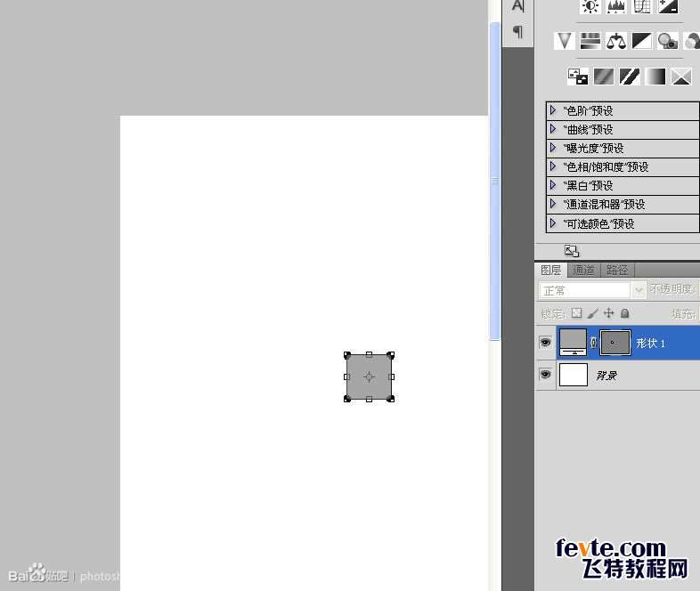Screen dimensions: 700x591
Task: Switch adjustments panel to expanded view
Action: coord(572,251)
